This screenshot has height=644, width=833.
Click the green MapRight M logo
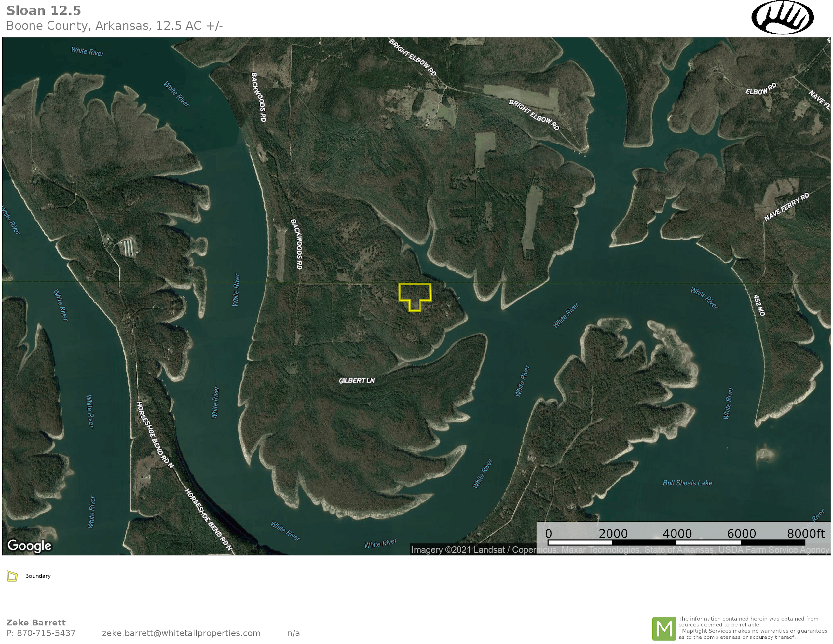coord(664,629)
